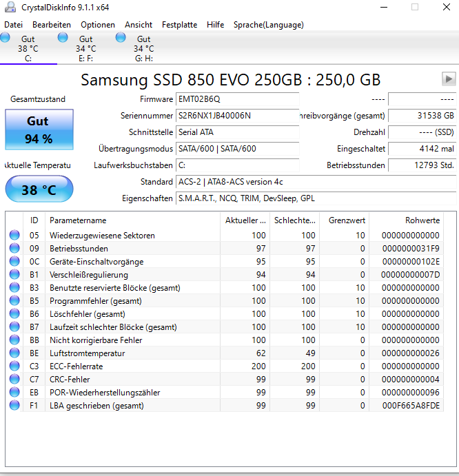Screen dimensions: 459x476
Task: Select the E: F: drive tab
Action: click(x=86, y=49)
